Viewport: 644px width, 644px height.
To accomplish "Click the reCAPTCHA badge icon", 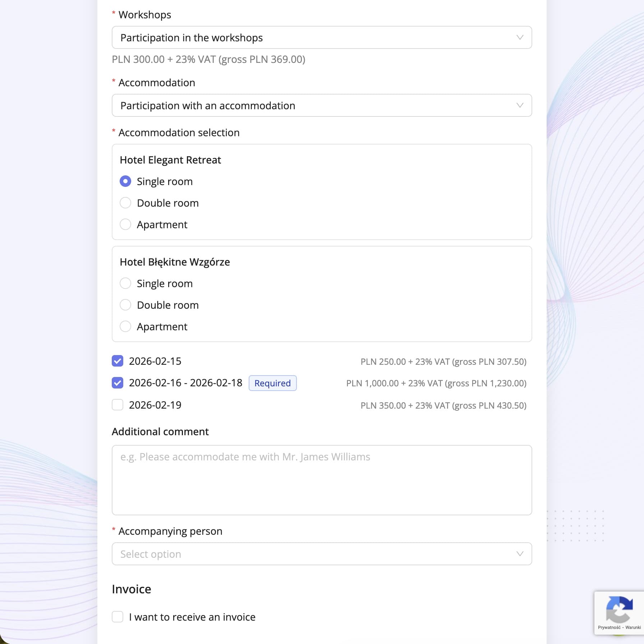I will click(x=619, y=609).
